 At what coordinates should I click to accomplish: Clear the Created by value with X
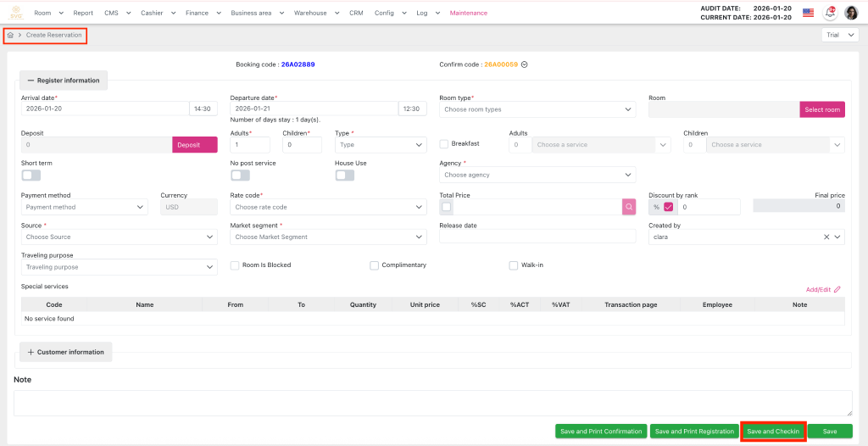point(826,237)
